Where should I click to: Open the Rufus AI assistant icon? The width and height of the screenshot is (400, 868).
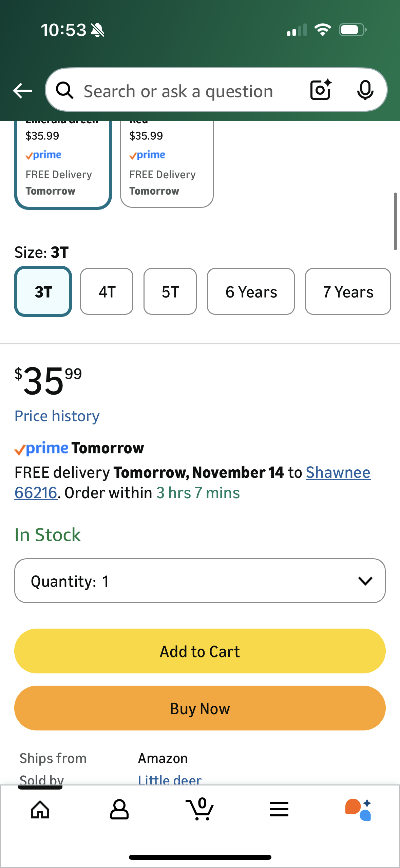pyautogui.click(x=358, y=810)
